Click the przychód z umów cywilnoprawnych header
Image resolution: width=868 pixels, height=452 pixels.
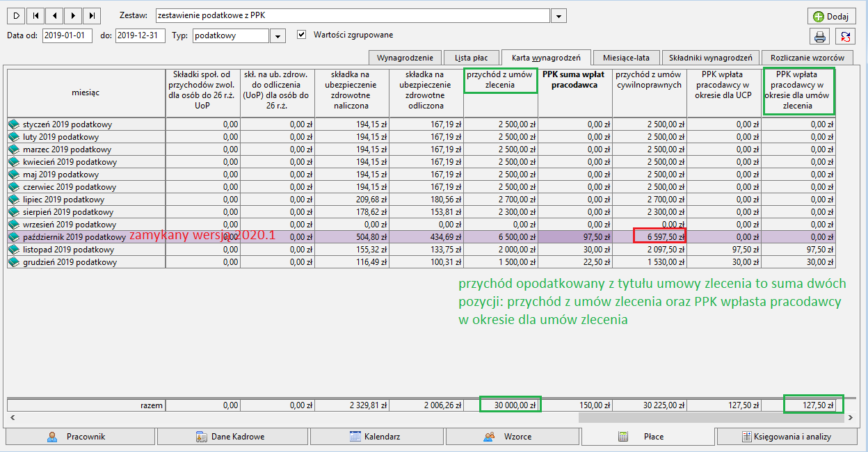pos(650,92)
